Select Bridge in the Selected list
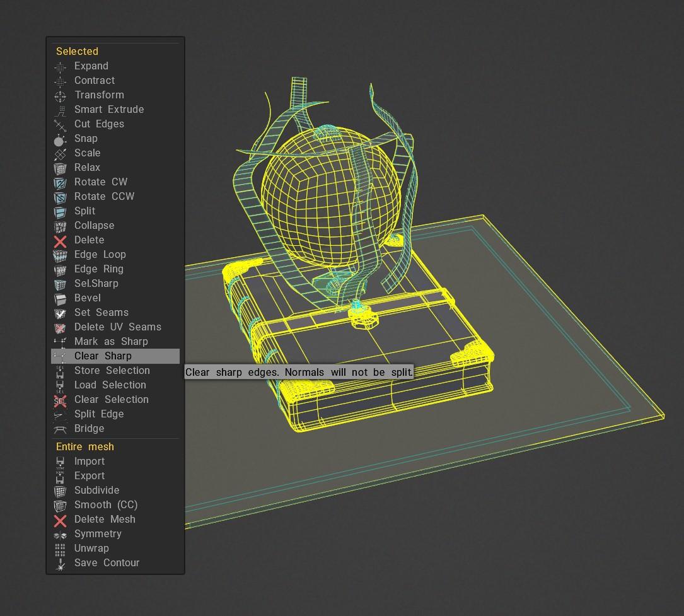This screenshot has height=616, width=684. pyautogui.click(x=89, y=429)
